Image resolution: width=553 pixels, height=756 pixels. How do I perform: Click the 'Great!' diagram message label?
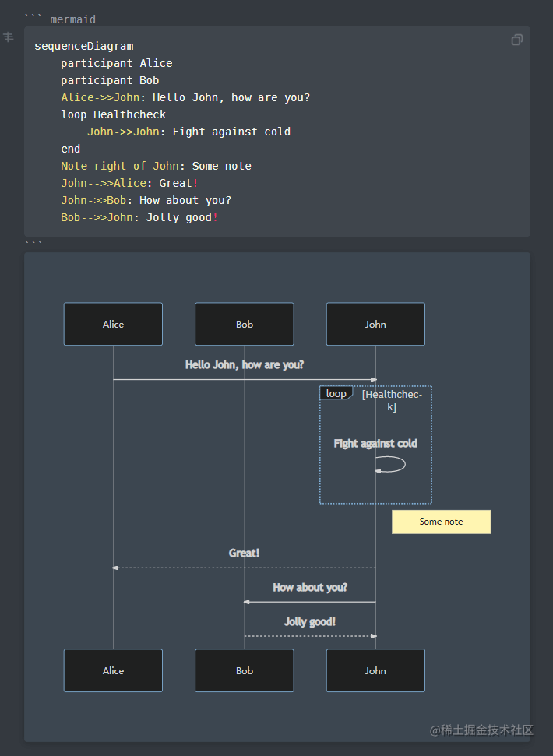(x=245, y=553)
